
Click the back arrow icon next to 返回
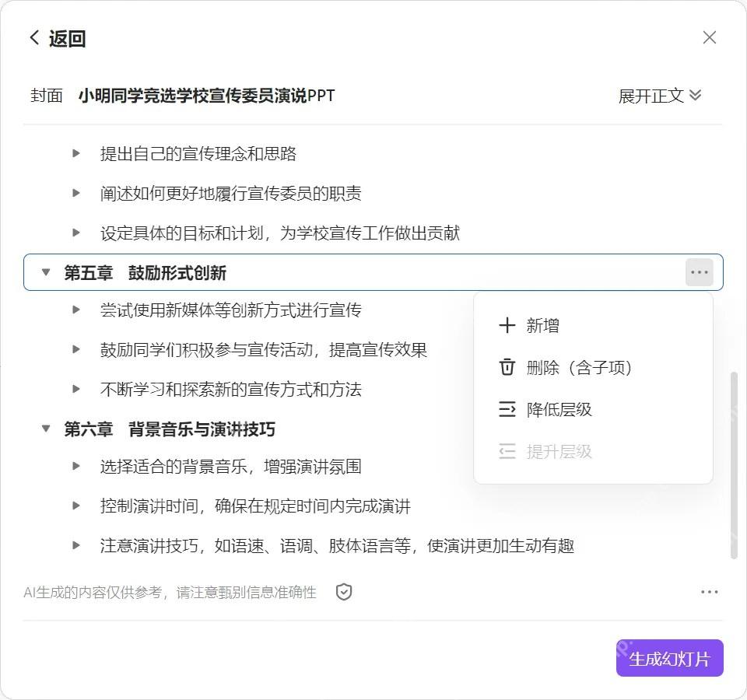click(34, 37)
